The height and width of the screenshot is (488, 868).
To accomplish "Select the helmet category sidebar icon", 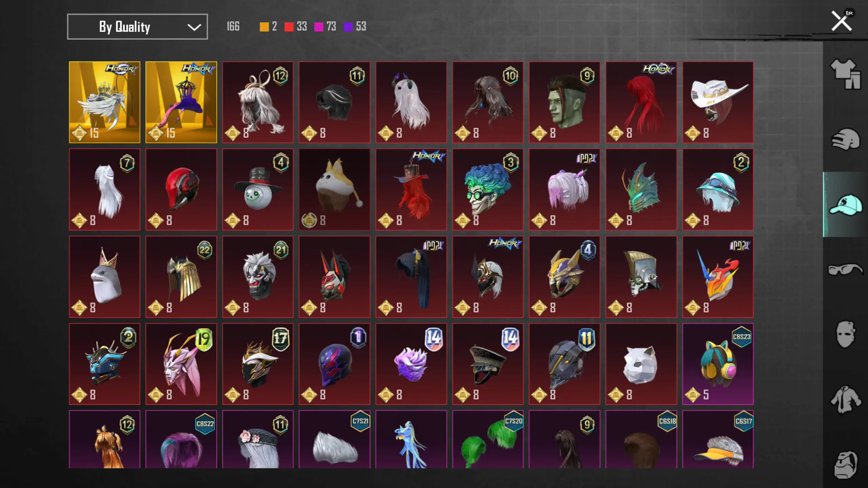I will coord(845,139).
